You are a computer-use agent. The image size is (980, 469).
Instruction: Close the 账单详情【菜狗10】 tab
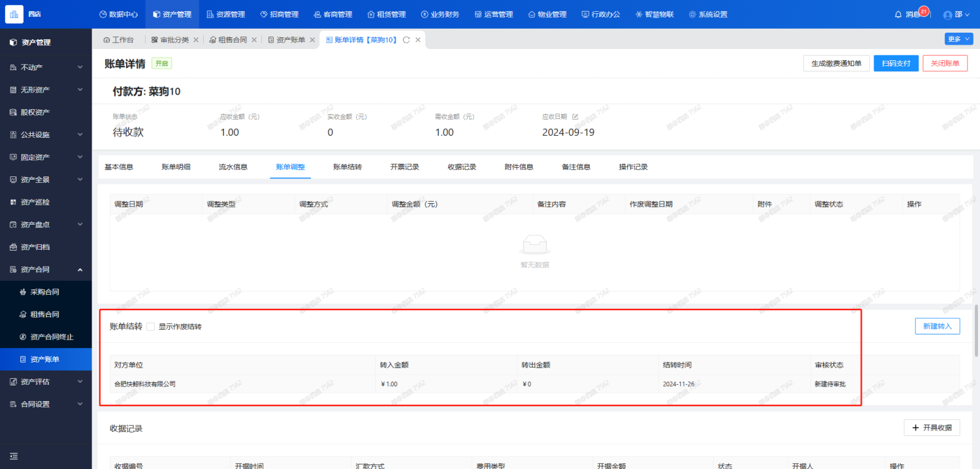(418, 40)
